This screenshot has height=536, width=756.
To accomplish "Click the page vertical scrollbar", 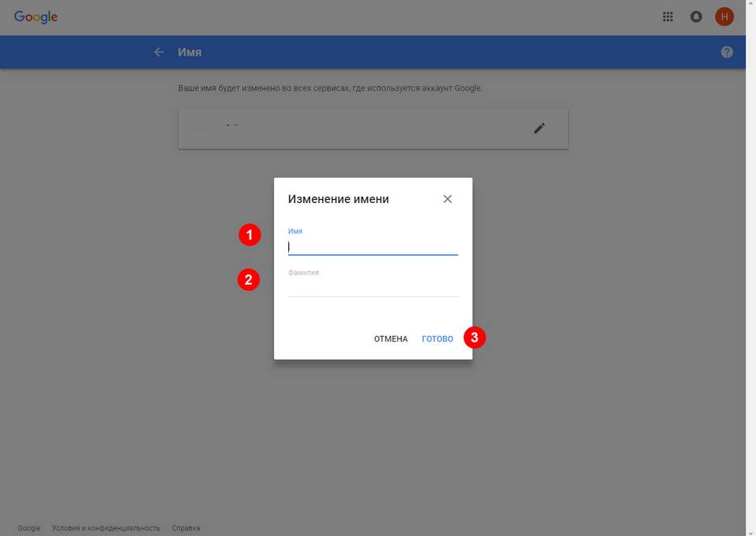I will tap(750, 268).
